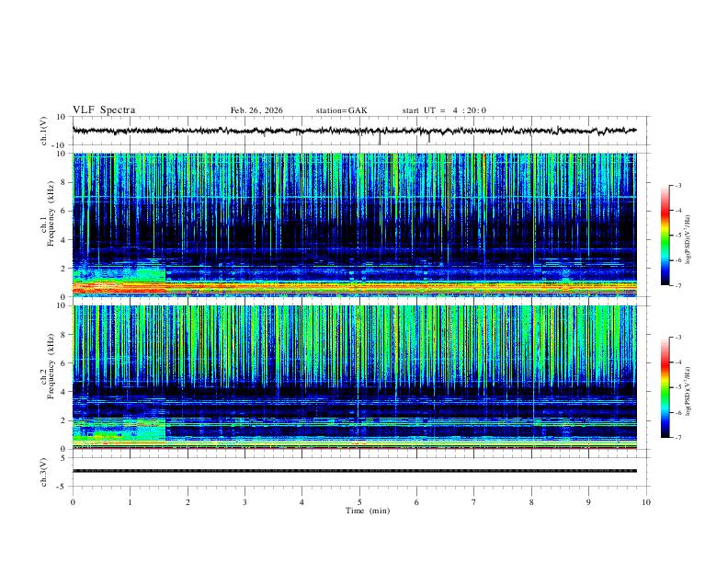Click the 'station=GAK' label

coord(341,110)
